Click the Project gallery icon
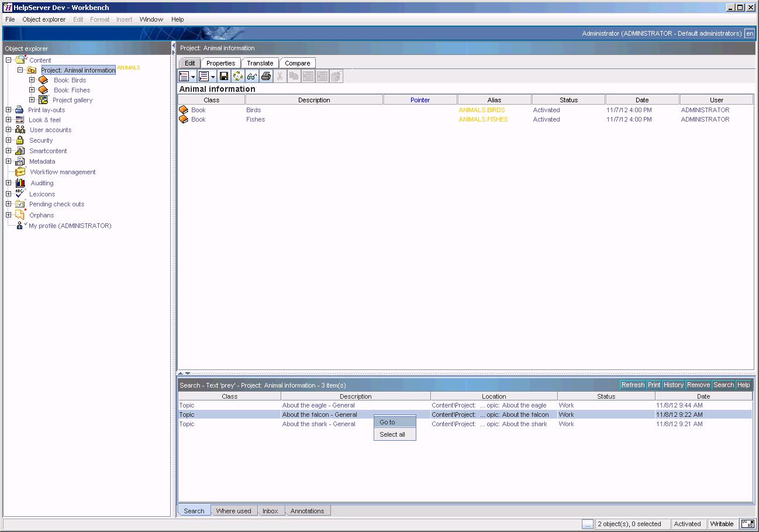This screenshot has width=759, height=532. point(43,100)
